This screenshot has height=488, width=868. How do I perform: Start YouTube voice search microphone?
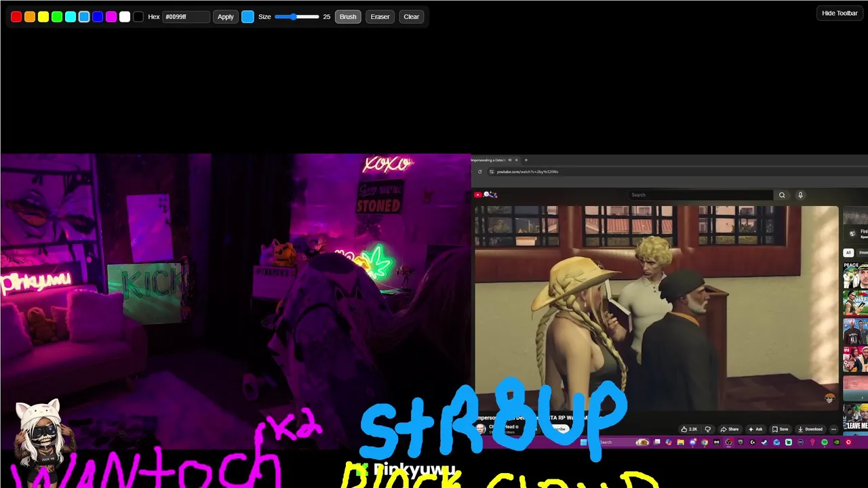click(x=800, y=195)
